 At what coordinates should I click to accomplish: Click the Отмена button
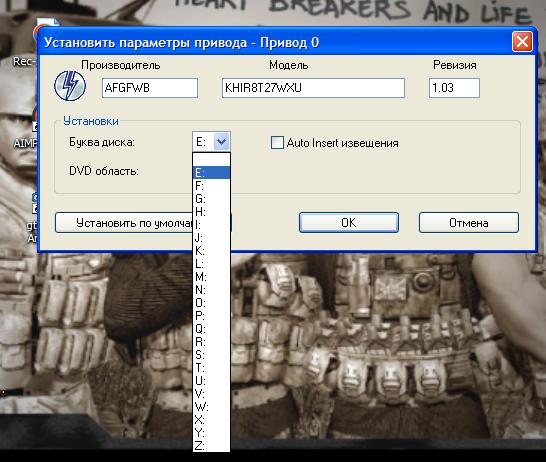point(469,222)
